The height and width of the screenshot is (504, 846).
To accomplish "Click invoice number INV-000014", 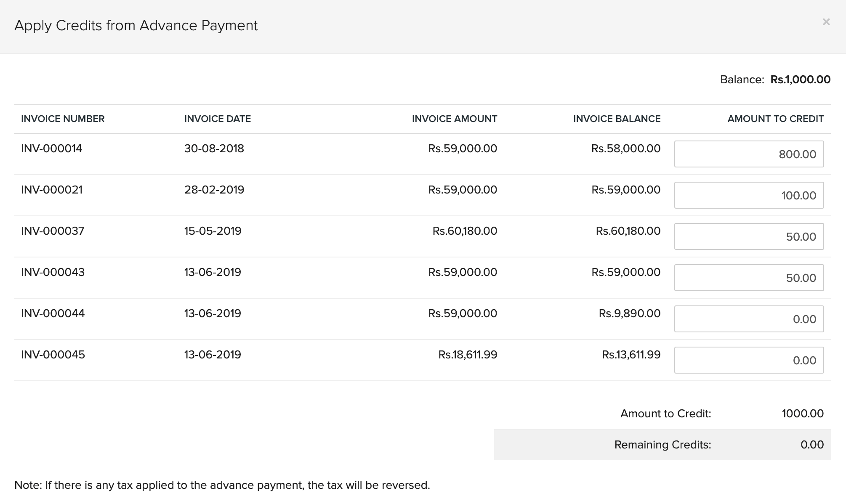I will point(52,148).
